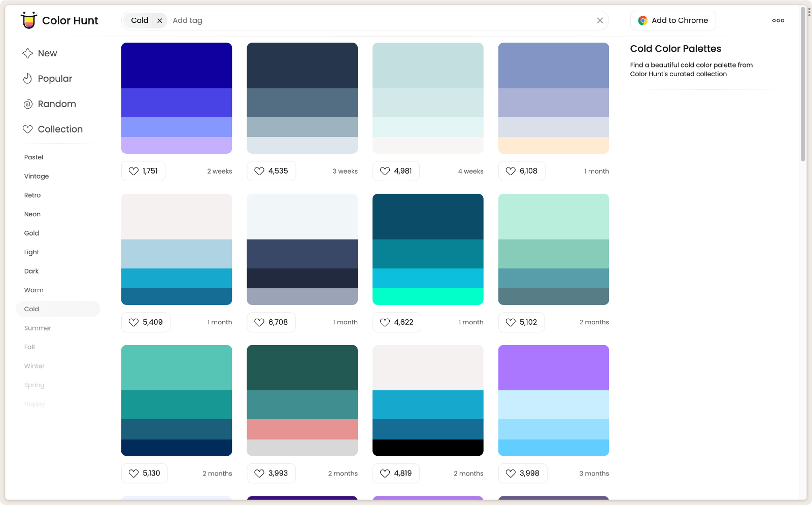The height and width of the screenshot is (505, 812).
Task: Remove the Cold tag filter
Action: 160,20
